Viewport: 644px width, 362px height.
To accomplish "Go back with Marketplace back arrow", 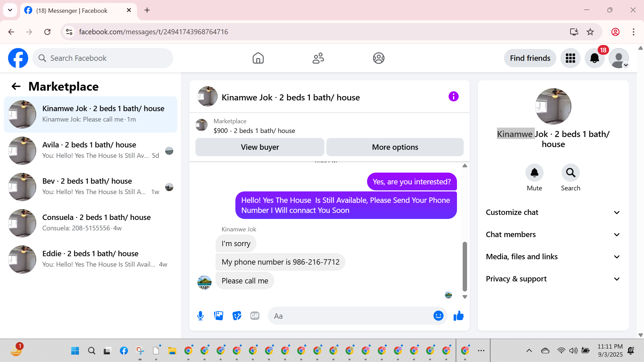I will click(16, 87).
